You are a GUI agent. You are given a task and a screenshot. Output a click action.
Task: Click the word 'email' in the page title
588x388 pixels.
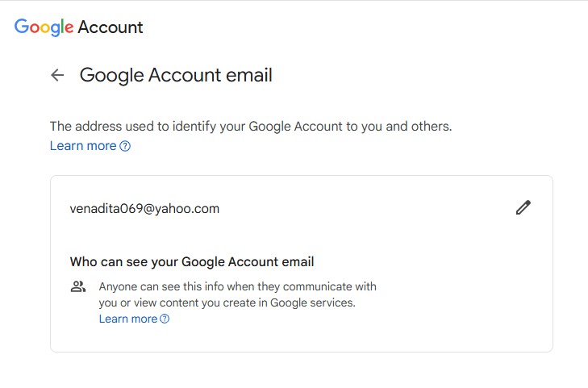[249, 75]
